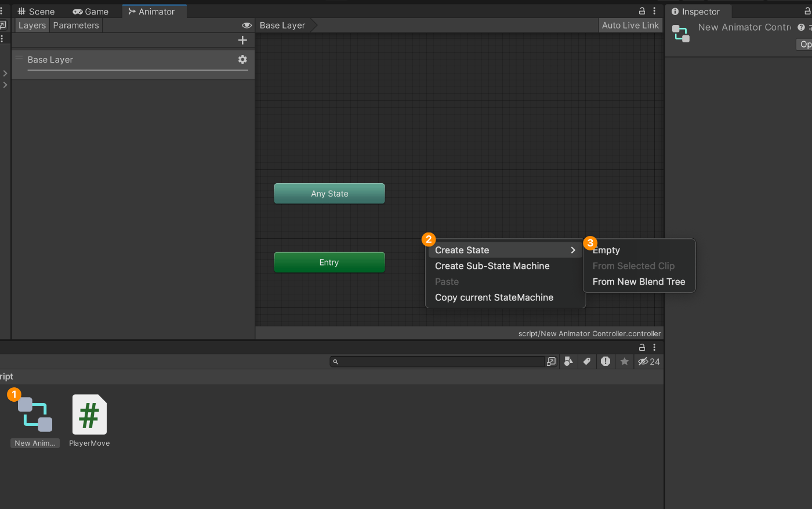Click the favorites star icon
Image resolution: width=812 pixels, height=509 pixels.
(x=625, y=362)
